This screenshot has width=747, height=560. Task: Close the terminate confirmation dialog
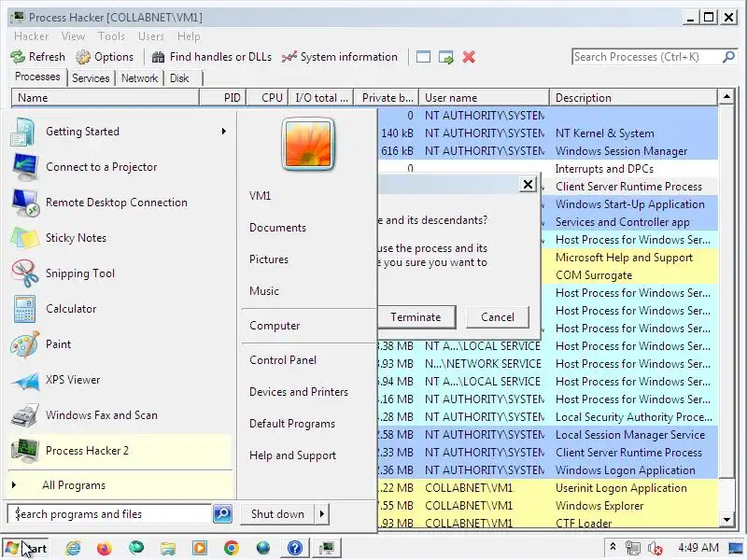[x=528, y=184]
